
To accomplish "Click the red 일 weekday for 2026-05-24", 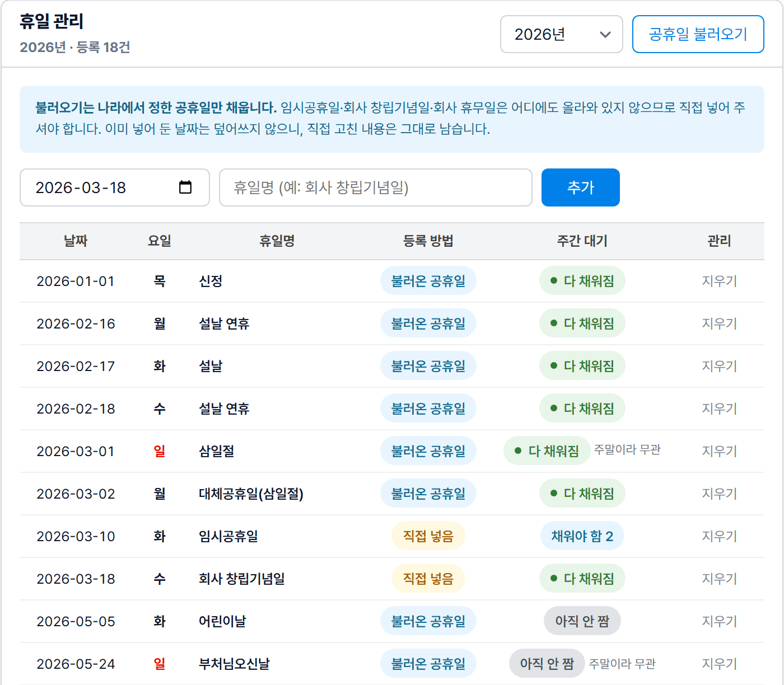I will tap(160, 664).
